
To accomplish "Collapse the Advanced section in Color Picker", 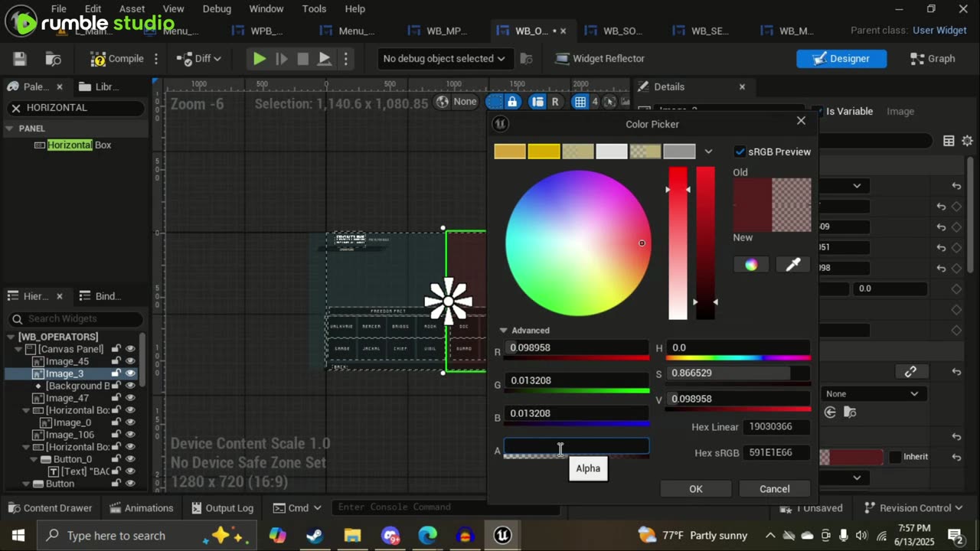I will click(504, 331).
